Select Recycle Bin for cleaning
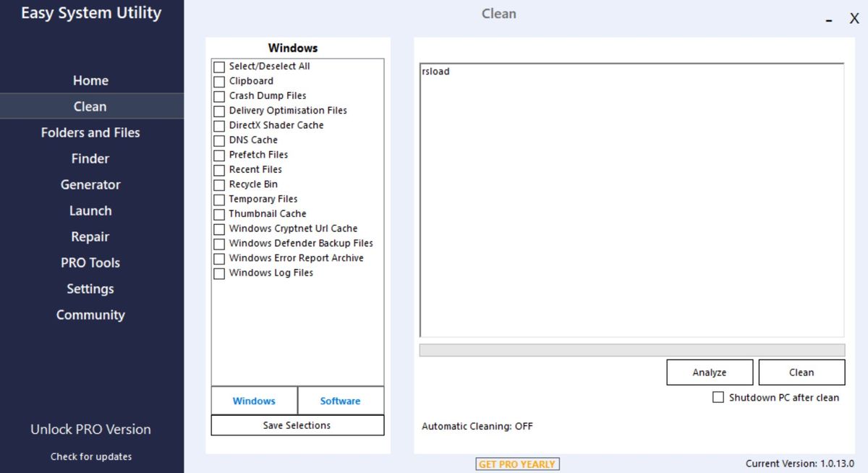 click(220, 184)
